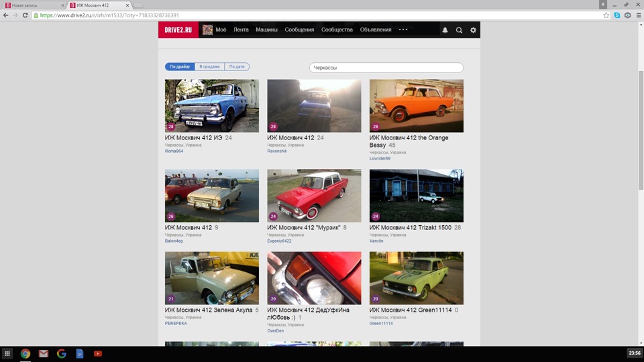Open 'ИЖ Москвич 412 Green11114' title link

(411, 310)
